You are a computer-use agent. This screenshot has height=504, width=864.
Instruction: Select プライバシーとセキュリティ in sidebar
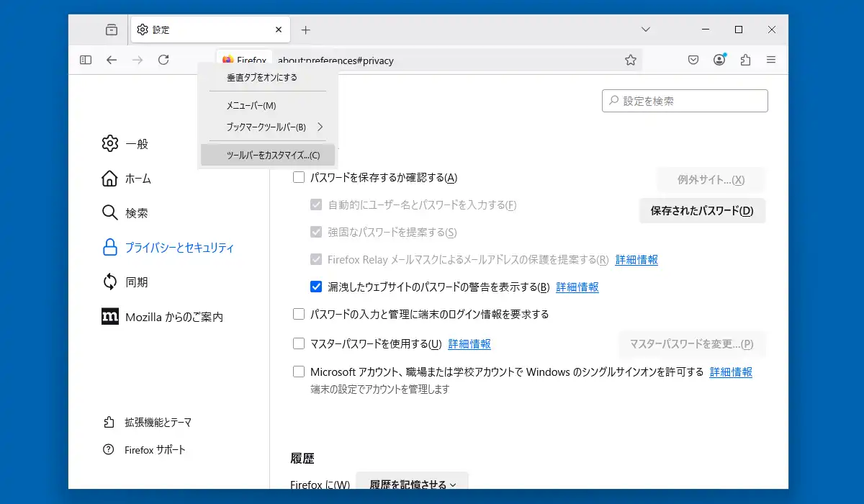[168, 247]
